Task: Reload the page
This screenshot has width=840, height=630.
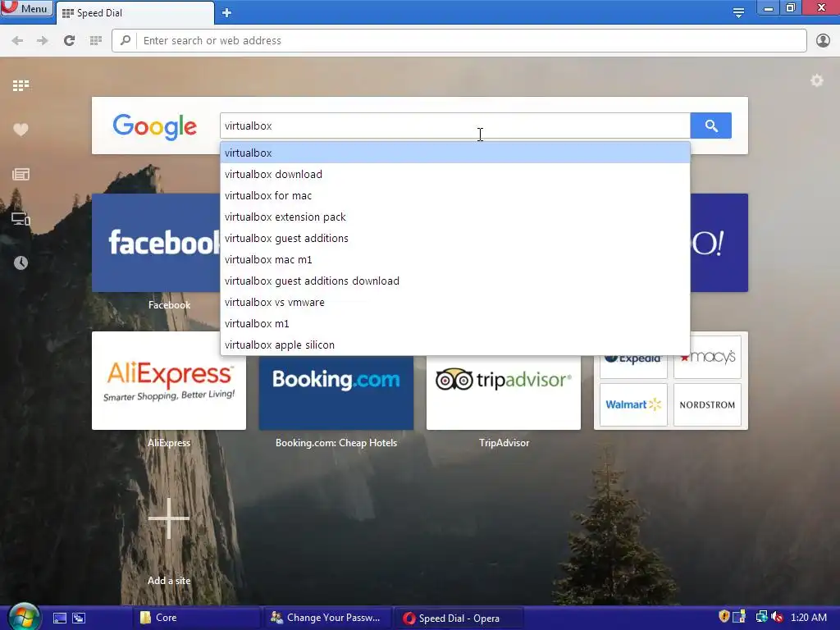Action: [69, 41]
